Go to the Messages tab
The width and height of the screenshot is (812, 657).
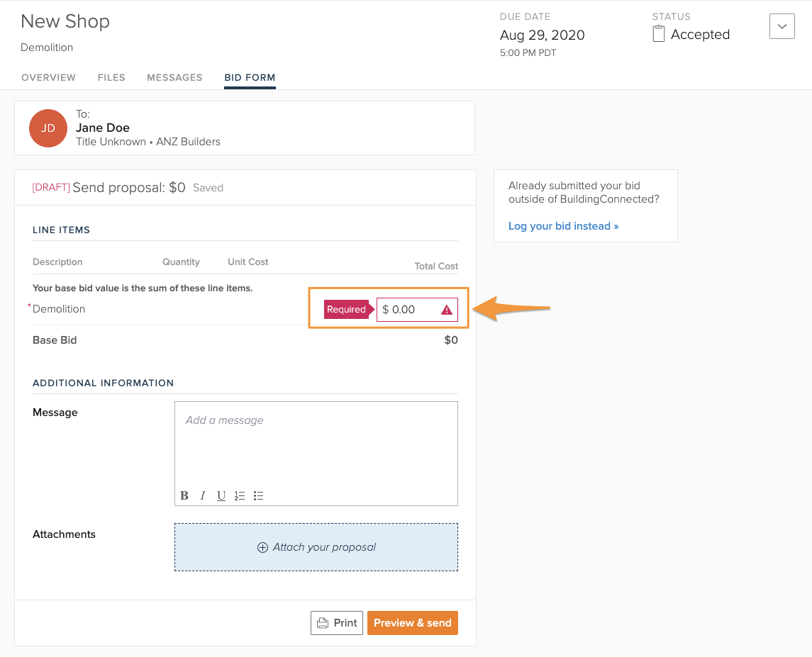pos(174,77)
